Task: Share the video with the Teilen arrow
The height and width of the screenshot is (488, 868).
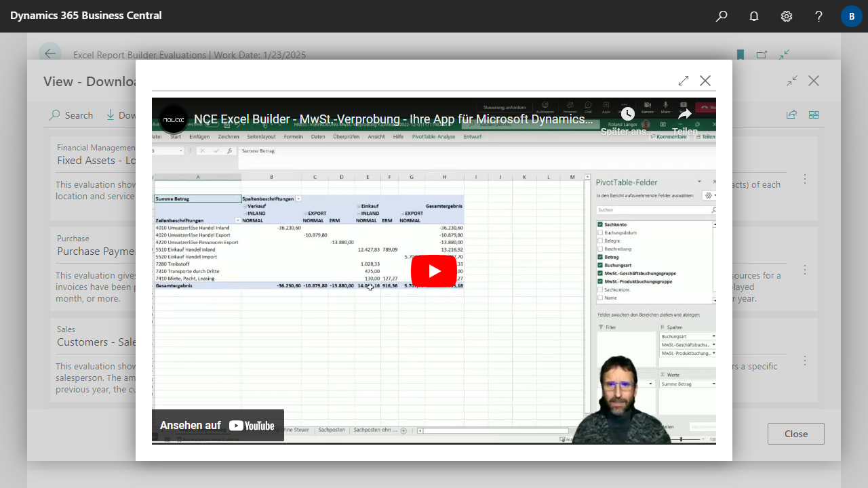Action: pos(684,114)
